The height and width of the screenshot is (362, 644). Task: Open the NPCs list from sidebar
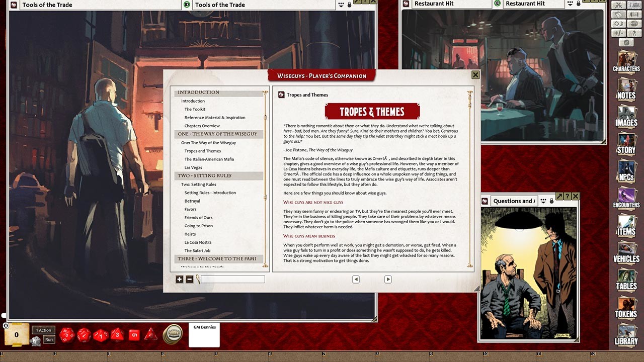click(626, 171)
